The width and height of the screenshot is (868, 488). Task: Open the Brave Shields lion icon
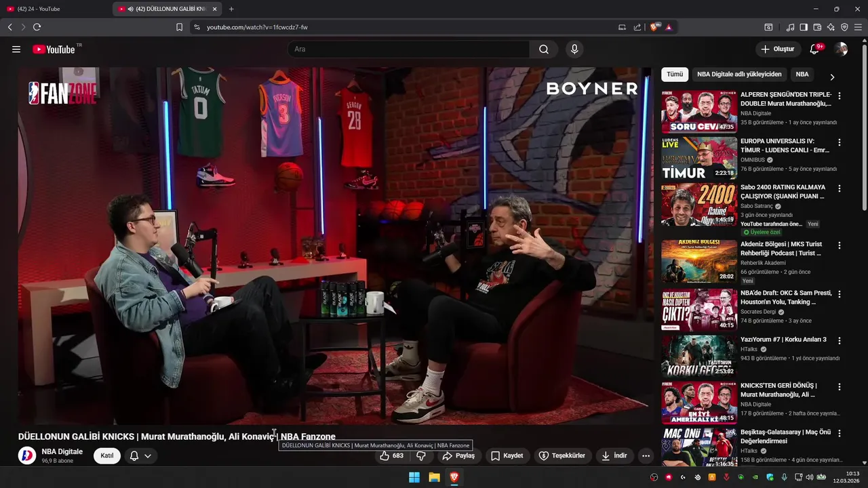[654, 27]
